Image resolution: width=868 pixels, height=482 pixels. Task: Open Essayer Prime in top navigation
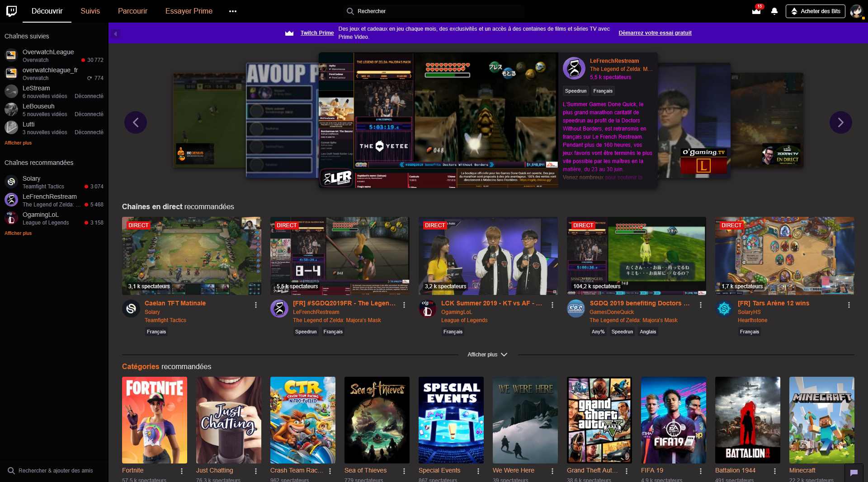pyautogui.click(x=189, y=11)
